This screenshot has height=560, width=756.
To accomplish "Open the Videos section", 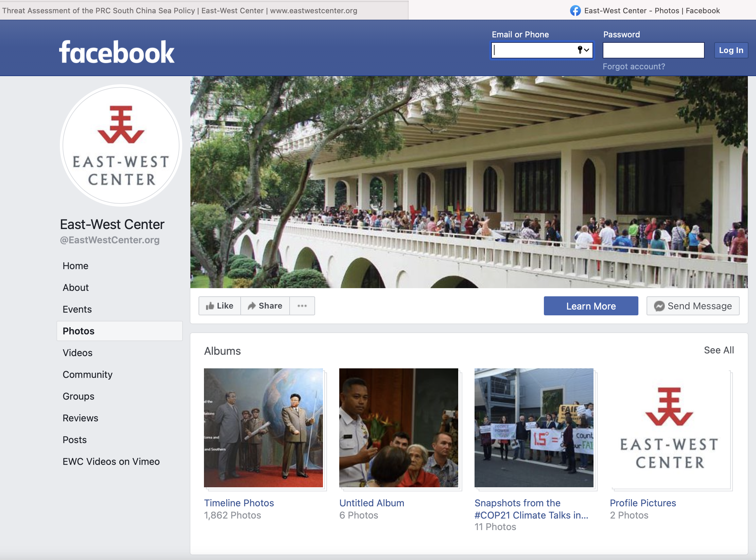I will point(78,353).
